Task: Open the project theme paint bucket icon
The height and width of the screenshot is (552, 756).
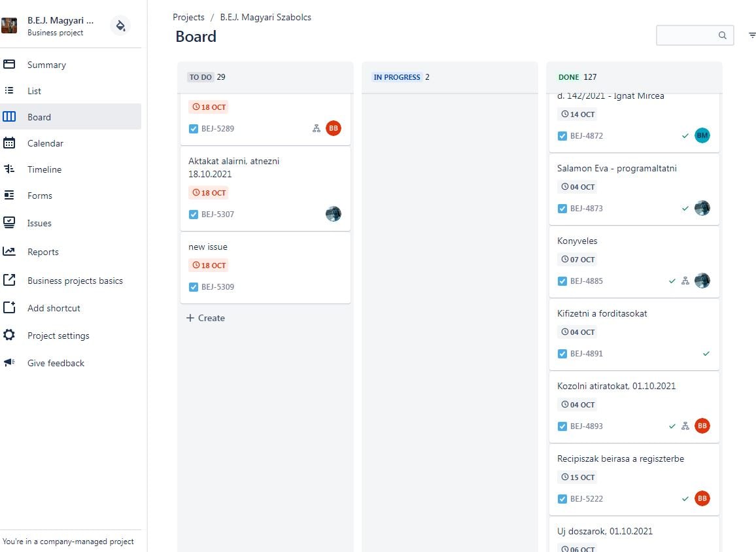Action: 120,26
